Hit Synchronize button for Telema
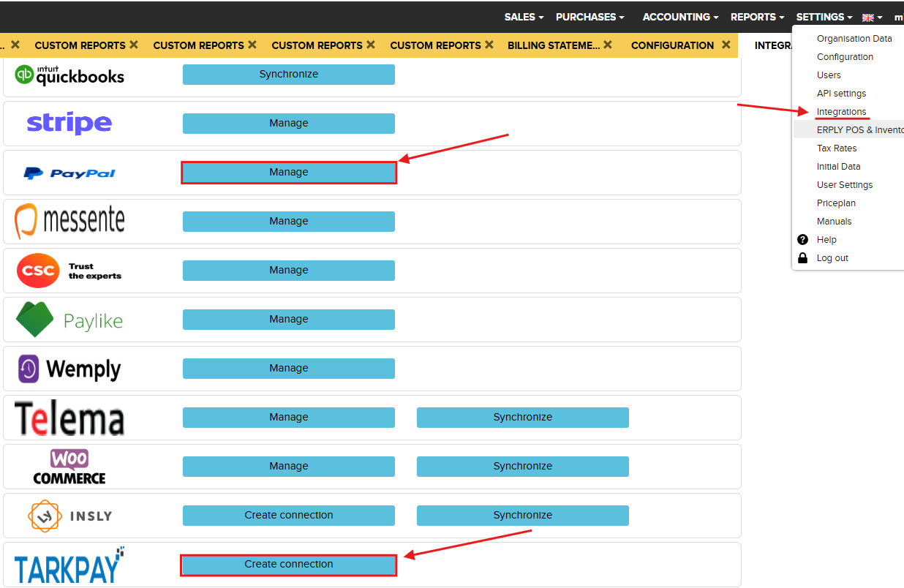The height and width of the screenshot is (588, 904). click(522, 418)
